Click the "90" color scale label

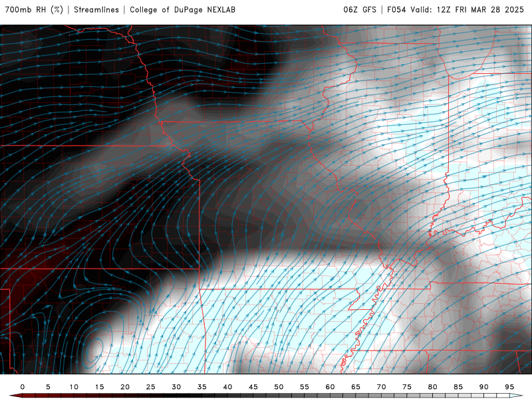click(484, 387)
